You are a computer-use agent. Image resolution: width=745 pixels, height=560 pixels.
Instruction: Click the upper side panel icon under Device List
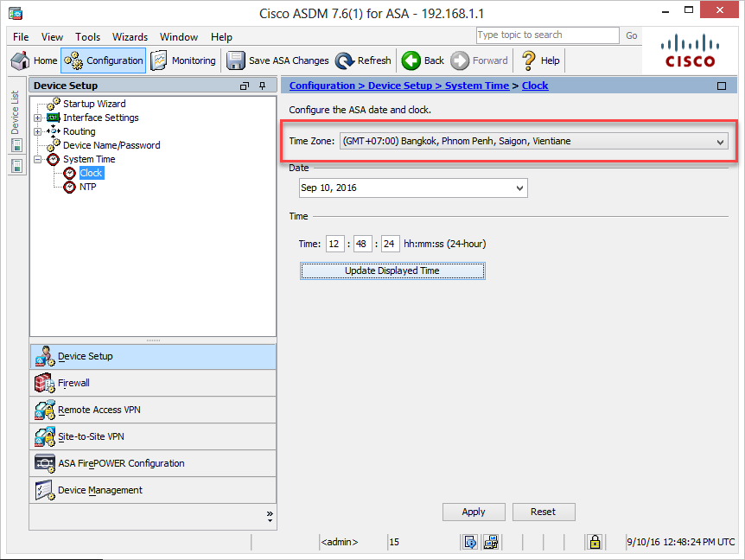(x=16, y=145)
